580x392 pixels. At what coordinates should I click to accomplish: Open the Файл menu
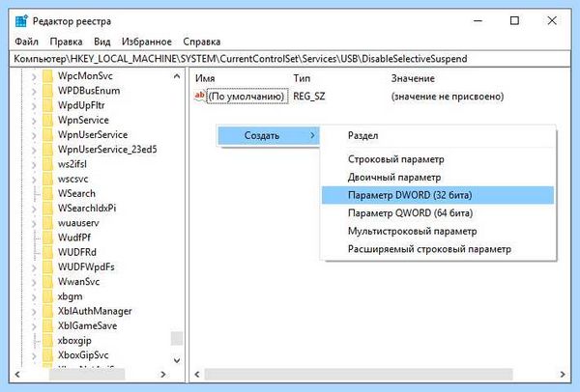tap(27, 42)
